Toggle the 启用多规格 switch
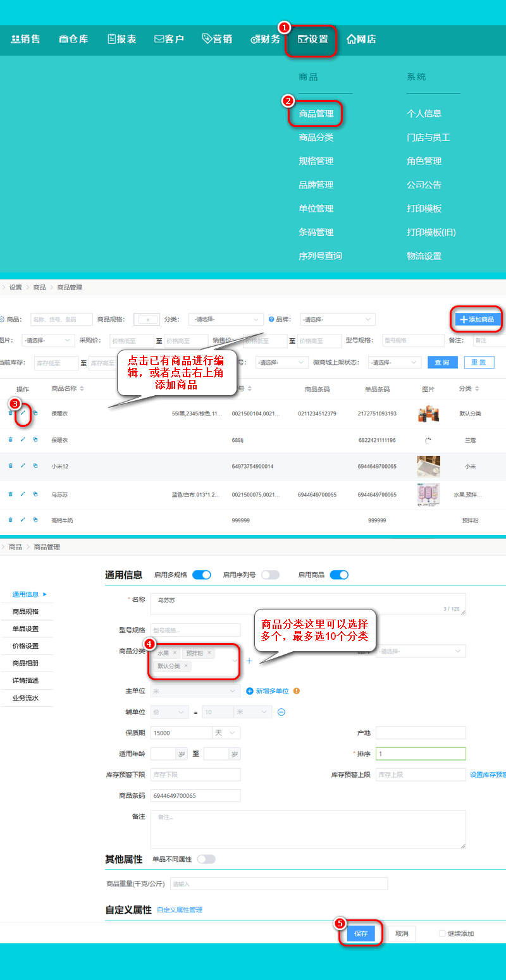Screen dimensions: 506x980 [202, 575]
